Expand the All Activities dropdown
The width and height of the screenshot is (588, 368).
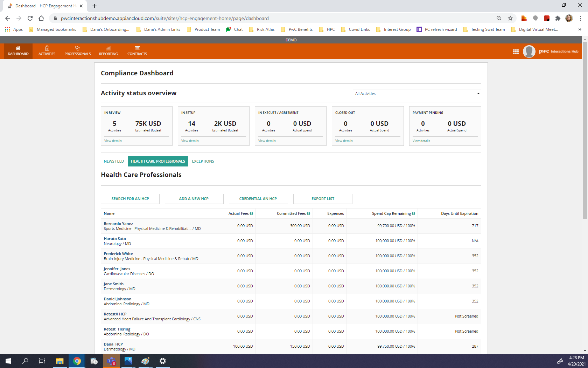click(x=416, y=94)
